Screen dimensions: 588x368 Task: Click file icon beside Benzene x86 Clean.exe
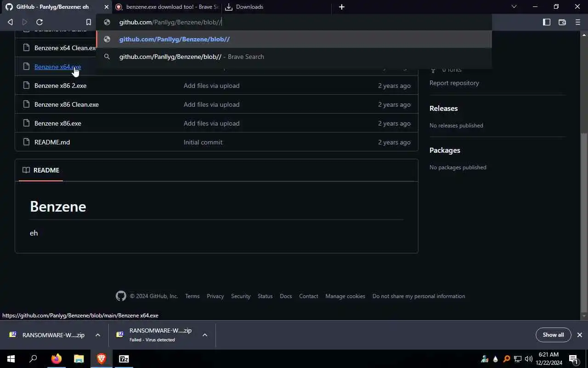26,104
